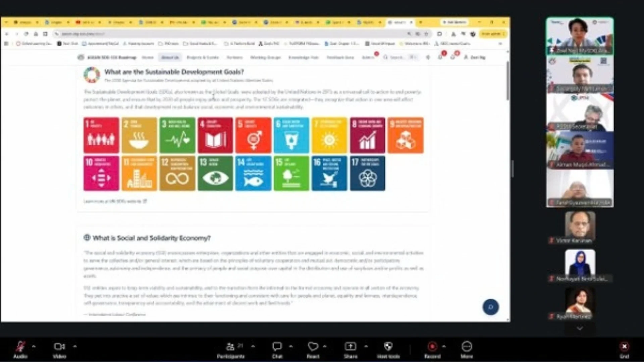644x362 pixels.
Task: Expand the arrow beside React
Action: 325,346
